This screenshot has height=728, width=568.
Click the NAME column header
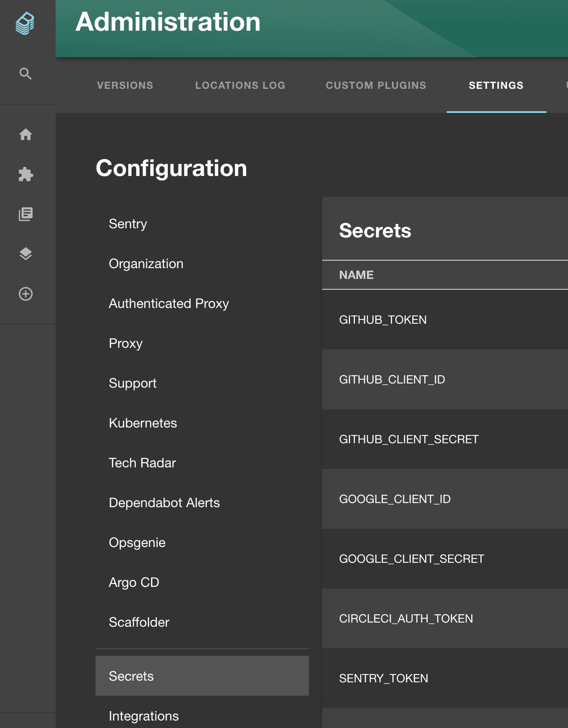click(356, 275)
